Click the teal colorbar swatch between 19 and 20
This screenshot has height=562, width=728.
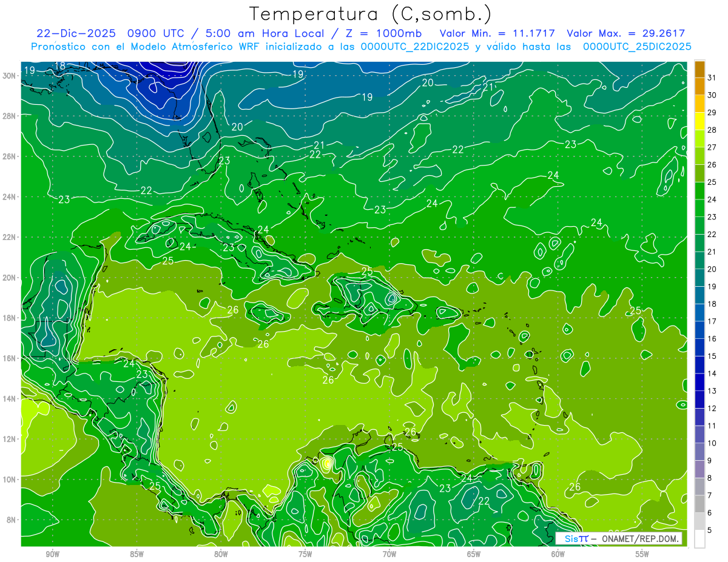coord(699,278)
